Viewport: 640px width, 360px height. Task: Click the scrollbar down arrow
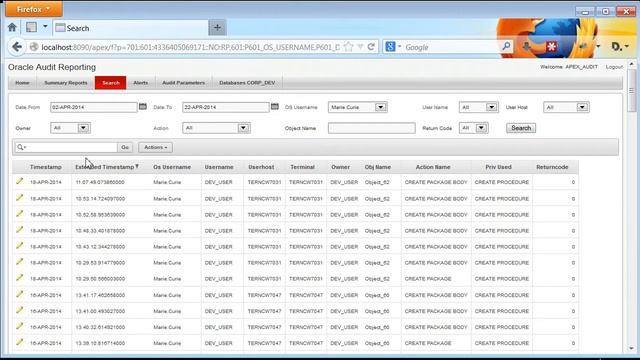point(631,349)
